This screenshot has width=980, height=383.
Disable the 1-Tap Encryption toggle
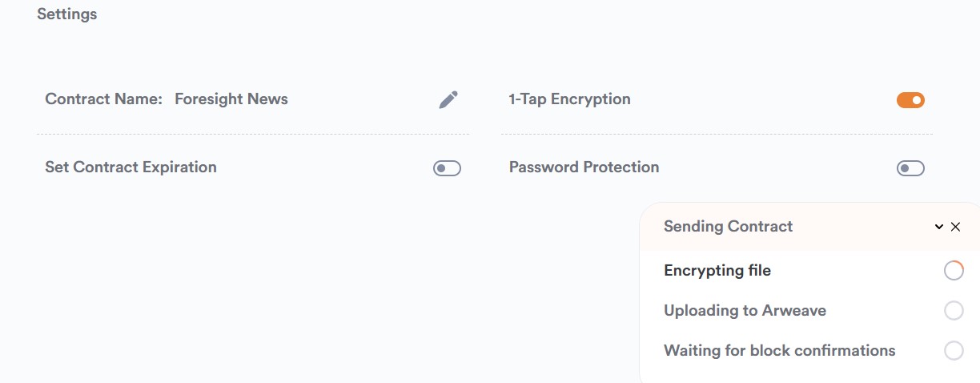tap(910, 100)
